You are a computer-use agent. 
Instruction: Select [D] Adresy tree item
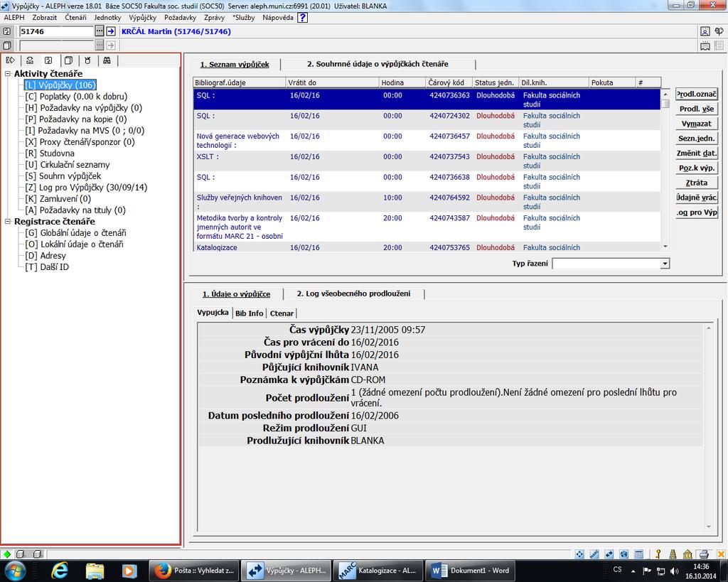click(45, 256)
